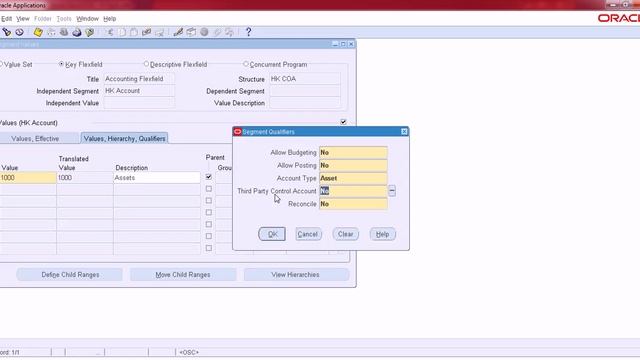Click the Edit Field pencil icon
The image size is (640, 360).
pyautogui.click(x=178, y=32)
